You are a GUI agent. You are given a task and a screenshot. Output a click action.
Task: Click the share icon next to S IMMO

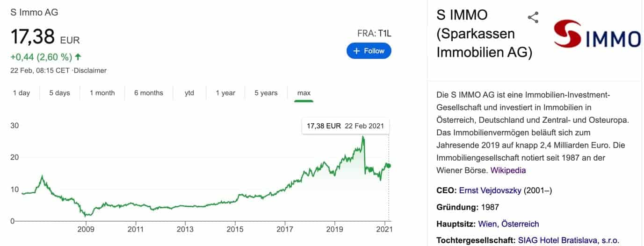coord(533,18)
